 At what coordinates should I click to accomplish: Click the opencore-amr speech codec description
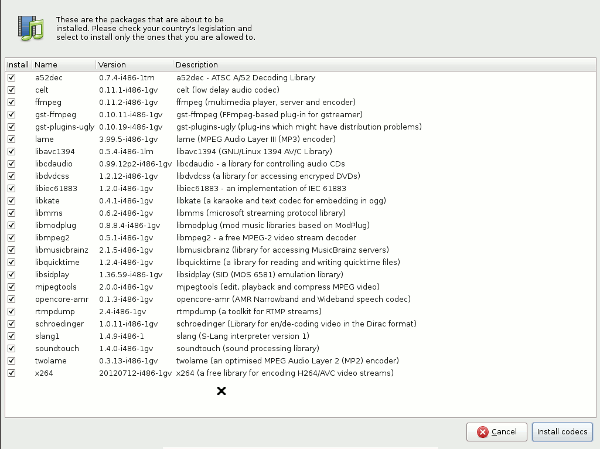[293, 299]
